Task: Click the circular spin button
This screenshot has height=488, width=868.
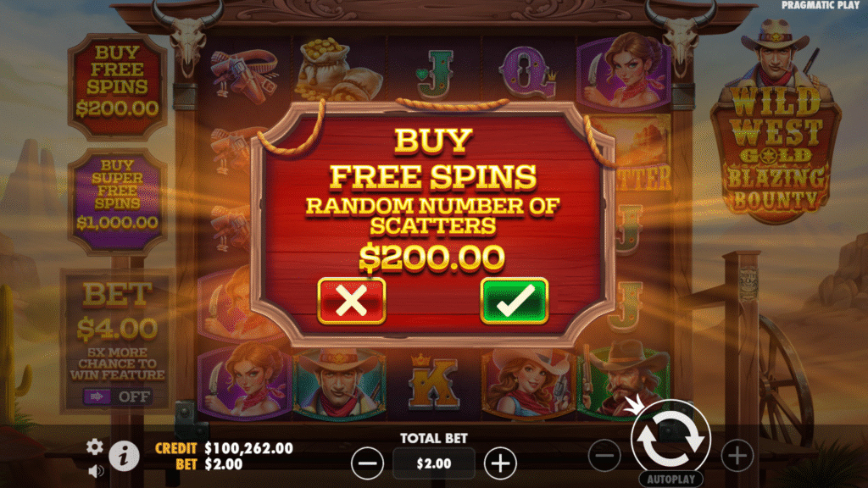Action: point(670,440)
